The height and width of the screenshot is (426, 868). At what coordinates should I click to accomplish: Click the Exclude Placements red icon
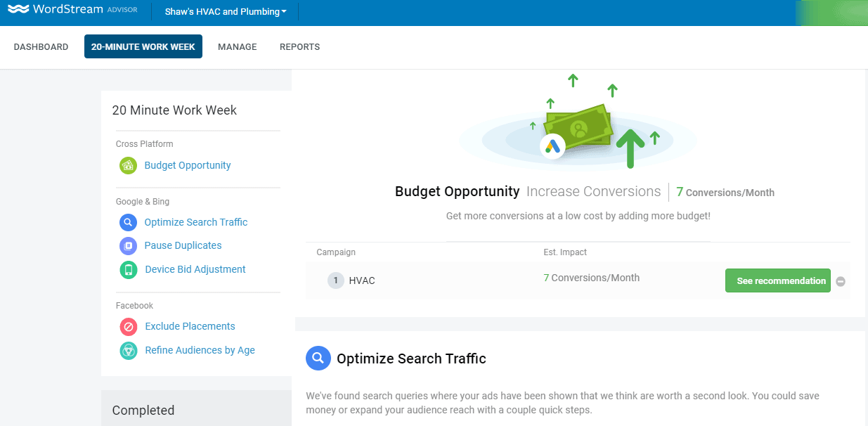pos(128,327)
